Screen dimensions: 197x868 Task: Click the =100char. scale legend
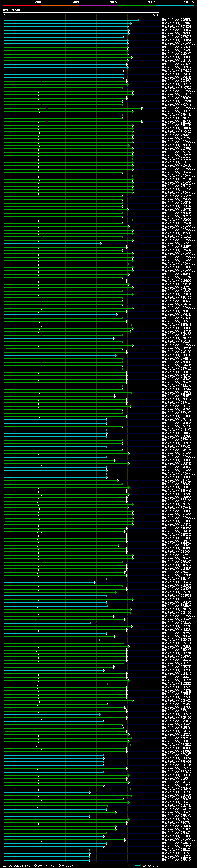click(x=146, y=866)
